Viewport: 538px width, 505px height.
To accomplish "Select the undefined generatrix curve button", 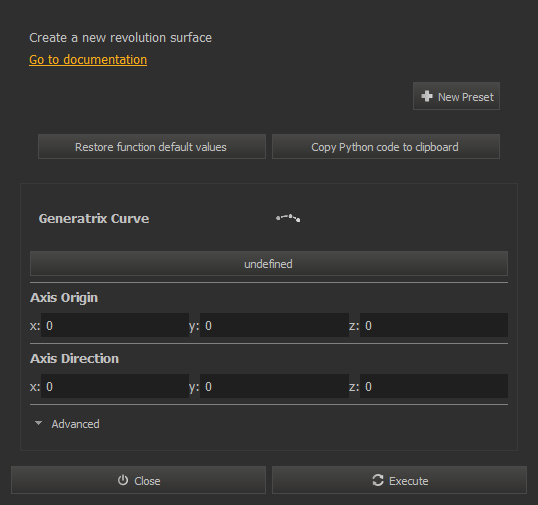I will click(269, 263).
